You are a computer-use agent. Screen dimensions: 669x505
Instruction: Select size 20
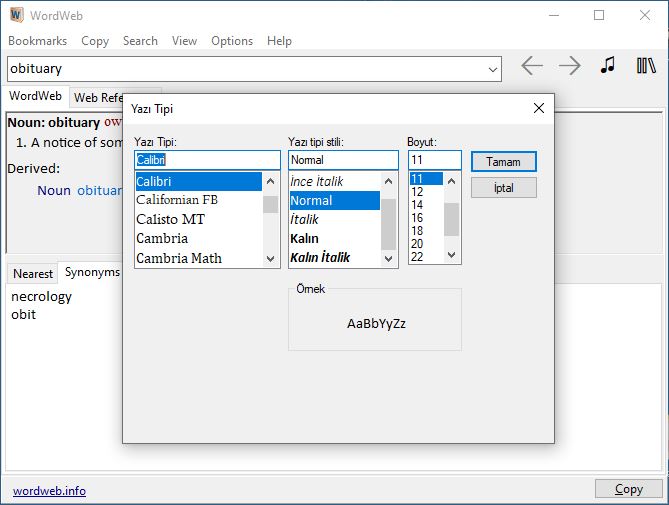pos(426,244)
